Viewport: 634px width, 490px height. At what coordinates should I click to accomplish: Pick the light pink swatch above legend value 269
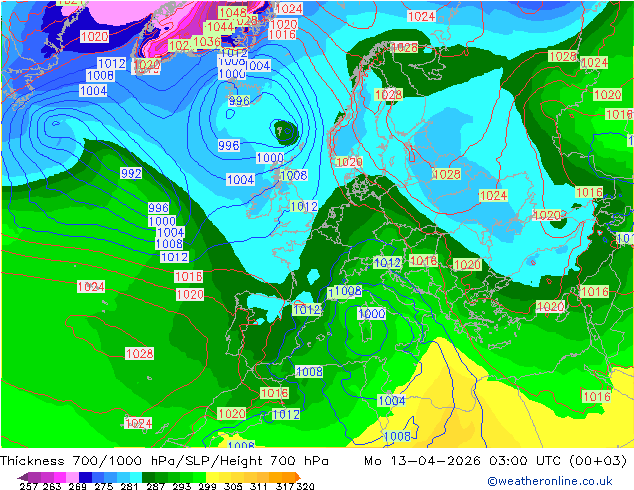click(72, 477)
